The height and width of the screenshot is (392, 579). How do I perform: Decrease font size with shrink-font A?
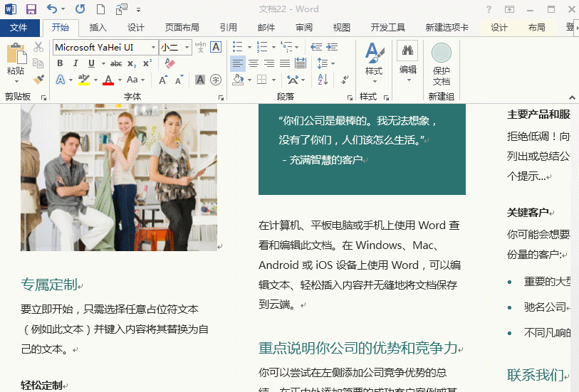pyautogui.click(x=179, y=80)
